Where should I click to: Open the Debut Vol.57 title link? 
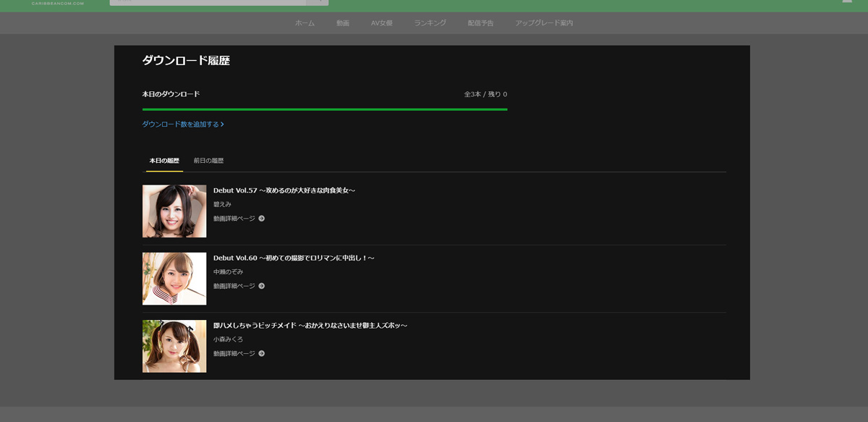pyautogui.click(x=284, y=190)
